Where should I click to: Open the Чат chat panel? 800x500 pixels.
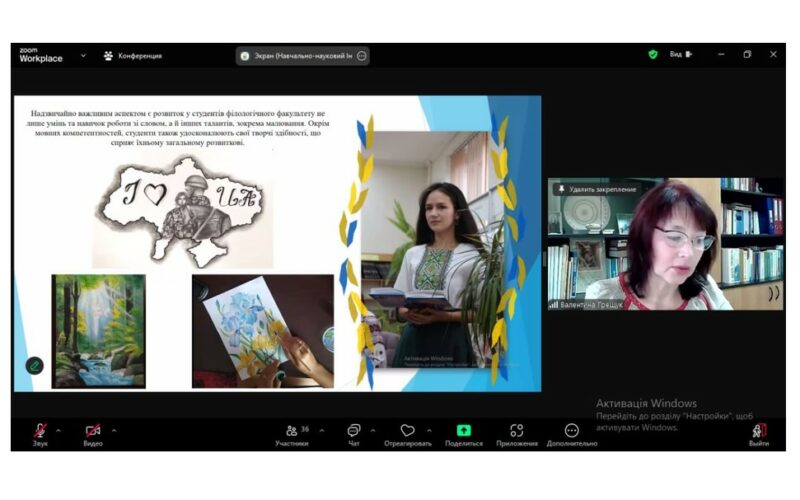[x=354, y=432]
